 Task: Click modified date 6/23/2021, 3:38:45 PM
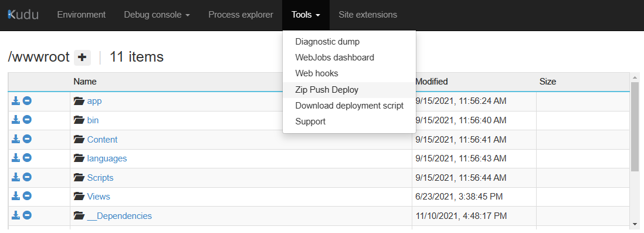459,197
